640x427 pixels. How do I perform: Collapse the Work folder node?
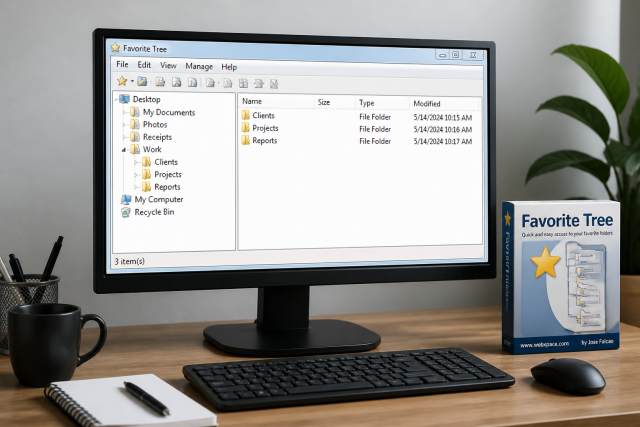click(124, 150)
